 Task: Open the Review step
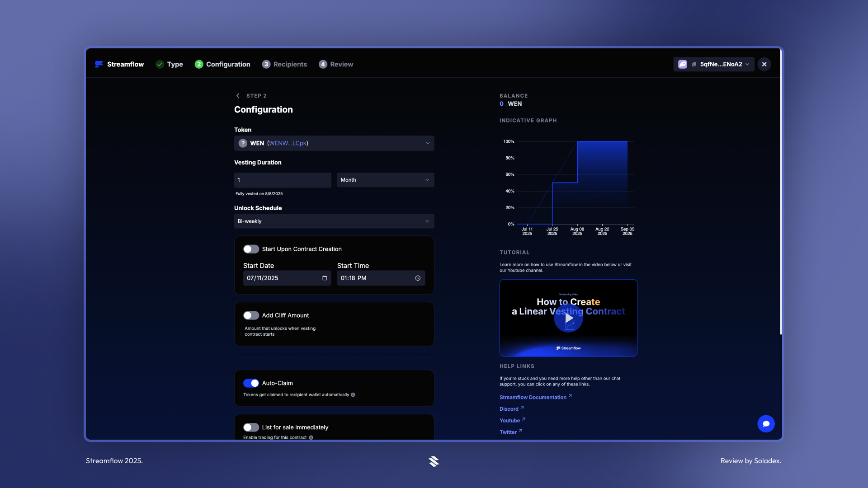coord(336,64)
